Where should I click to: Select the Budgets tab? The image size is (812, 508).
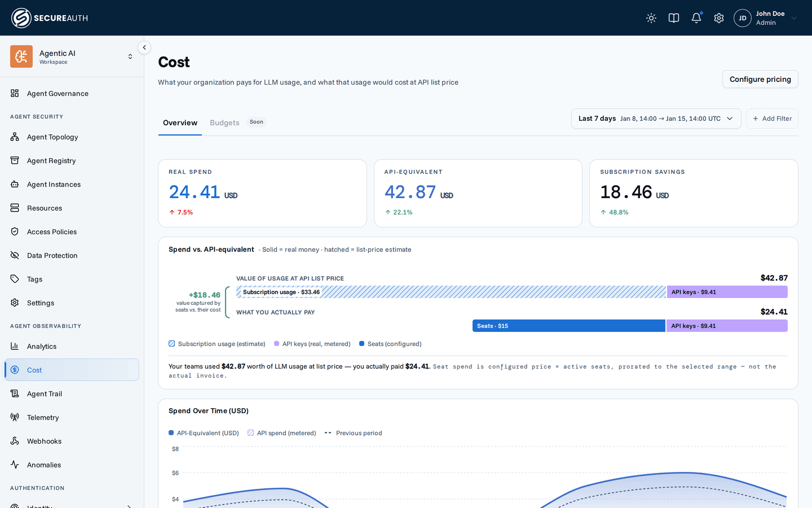point(224,122)
